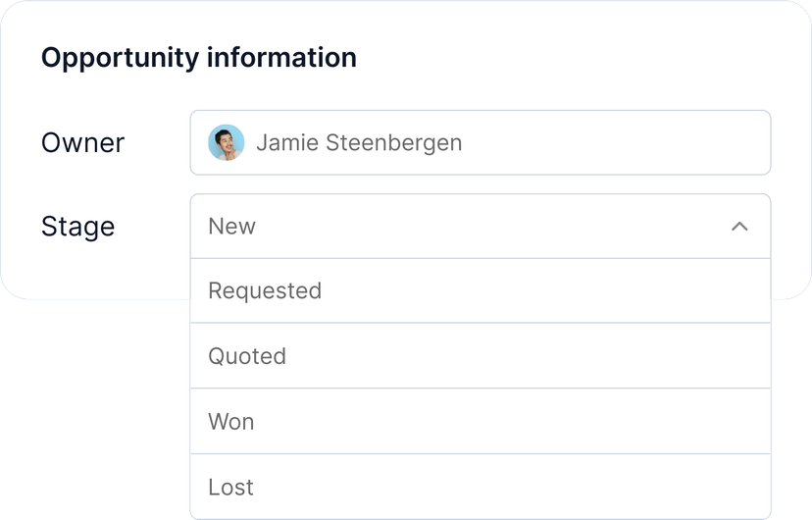
Task: Click empty row space right of "Lost"
Action: click(510, 487)
